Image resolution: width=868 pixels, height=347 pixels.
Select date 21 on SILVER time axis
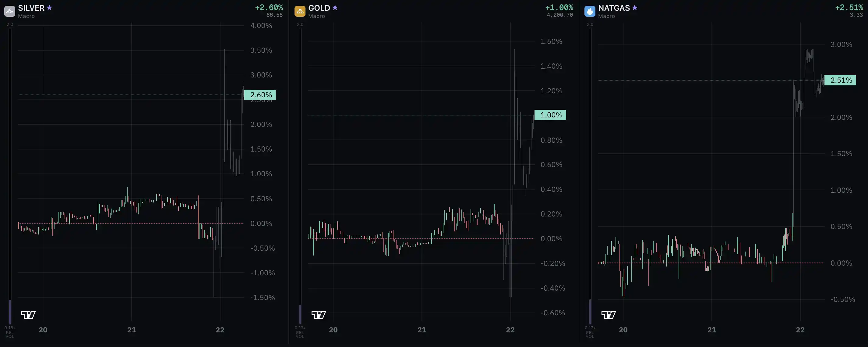click(x=131, y=330)
